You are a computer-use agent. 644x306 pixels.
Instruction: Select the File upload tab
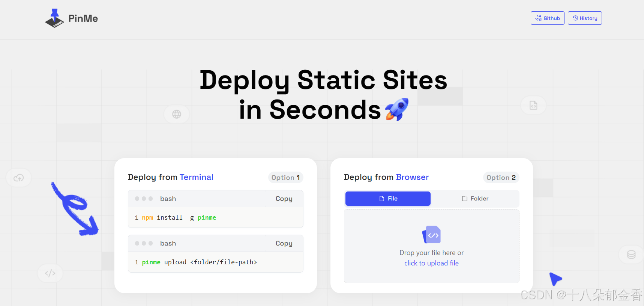(388, 199)
